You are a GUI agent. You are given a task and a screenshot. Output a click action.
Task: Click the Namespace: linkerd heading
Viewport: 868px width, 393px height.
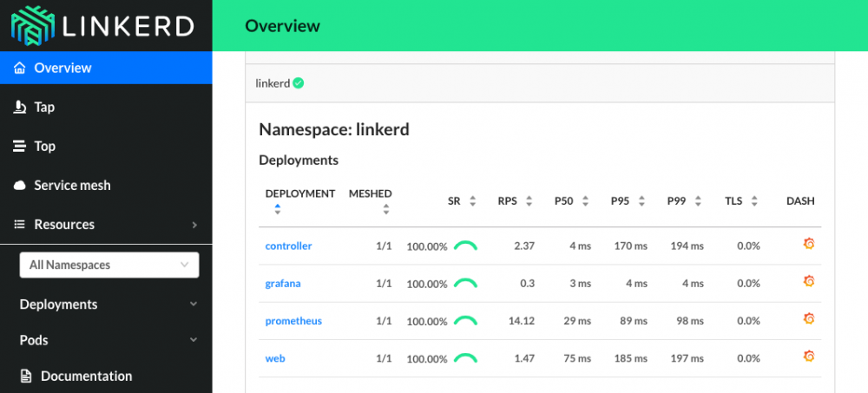[x=334, y=130]
